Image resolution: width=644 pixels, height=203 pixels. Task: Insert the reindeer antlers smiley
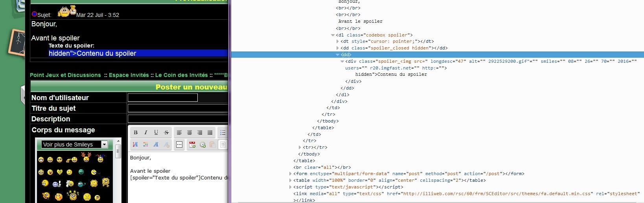tap(86, 157)
